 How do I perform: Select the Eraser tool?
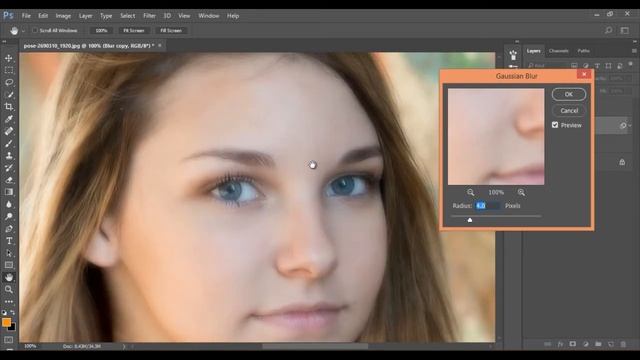(x=9, y=180)
